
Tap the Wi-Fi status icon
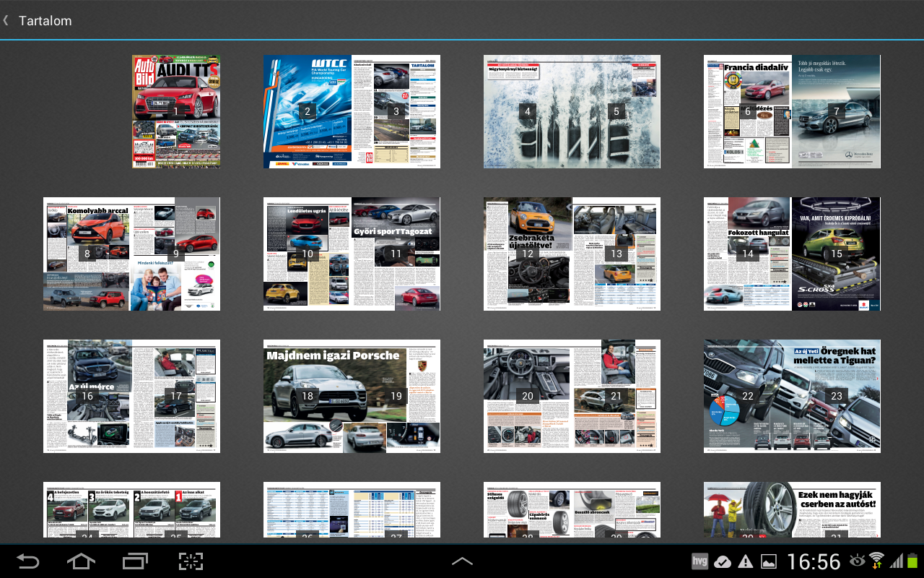pyautogui.click(x=876, y=561)
